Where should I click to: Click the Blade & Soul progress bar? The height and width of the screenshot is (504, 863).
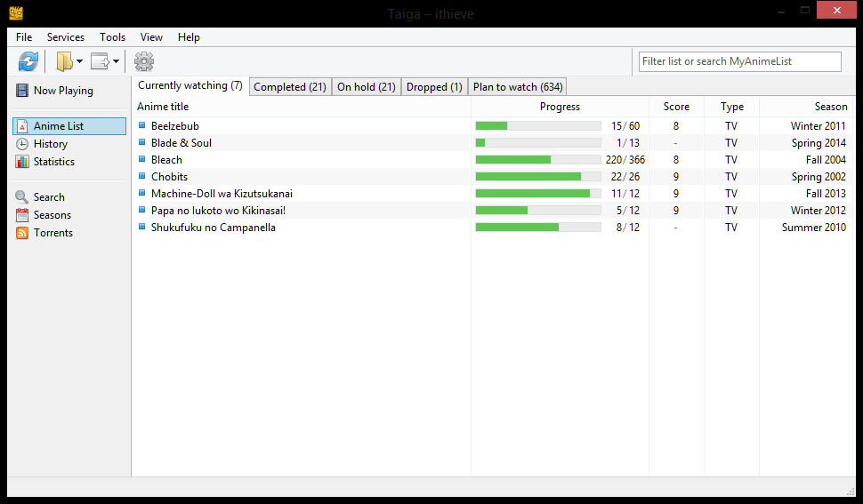pyautogui.click(x=538, y=143)
